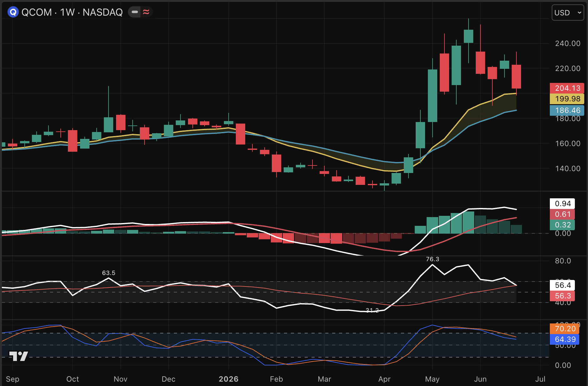Click the gray dash status icon
The height and width of the screenshot is (386, 588).
coord(135,12)
